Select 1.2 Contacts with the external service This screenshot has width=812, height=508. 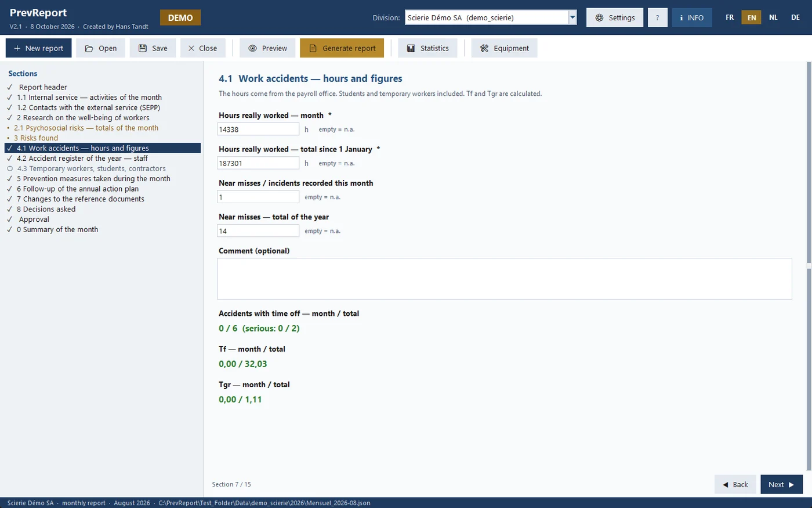point(103,107)
